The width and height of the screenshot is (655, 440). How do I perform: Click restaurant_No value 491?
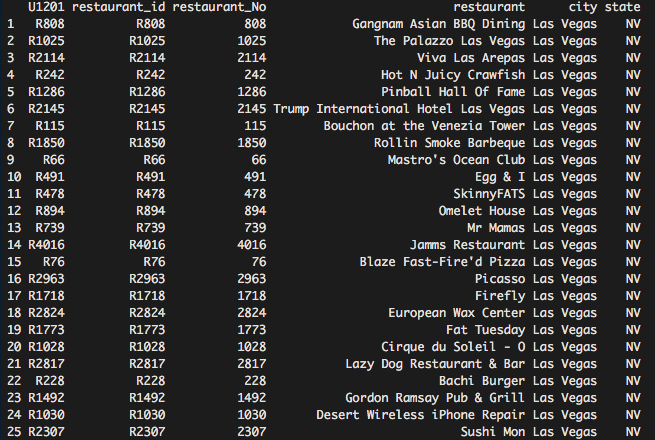click(x=255, y=177)
